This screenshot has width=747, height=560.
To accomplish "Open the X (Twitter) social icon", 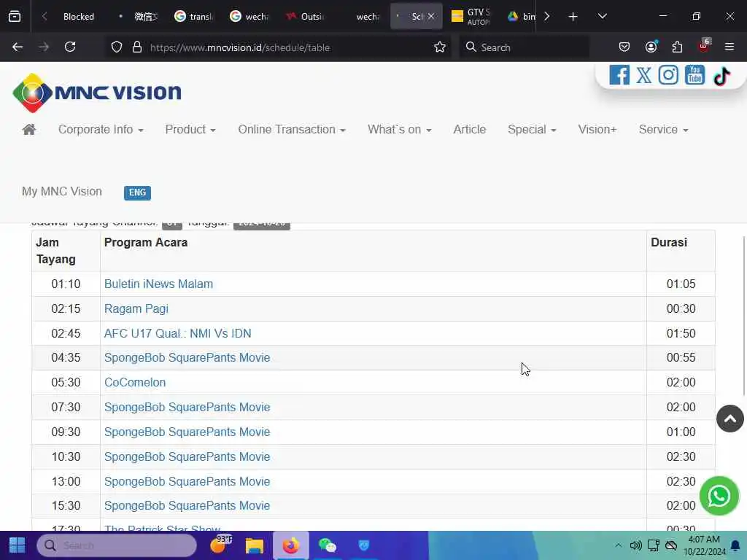I will click(x=643, y=75).
